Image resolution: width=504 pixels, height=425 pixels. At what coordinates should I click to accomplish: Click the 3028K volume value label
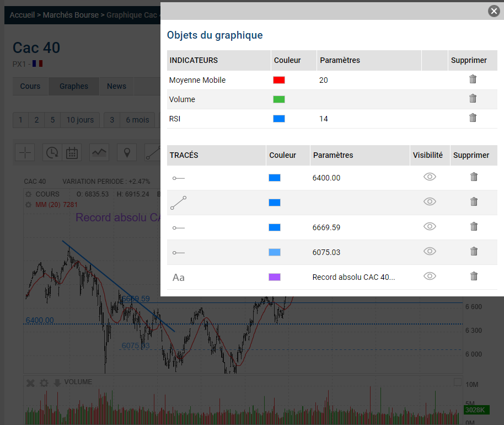(476, 410)
